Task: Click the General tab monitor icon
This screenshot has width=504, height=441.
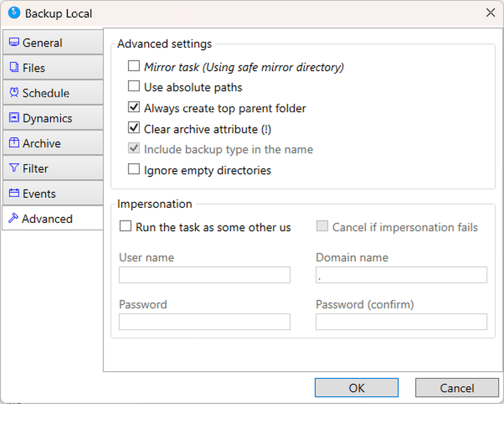Action: pos(14,42)
